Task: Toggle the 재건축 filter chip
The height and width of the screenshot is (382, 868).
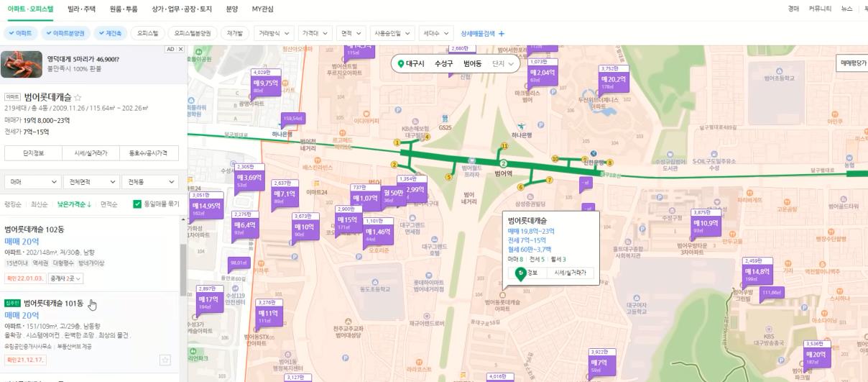Action: coord(111,33)
